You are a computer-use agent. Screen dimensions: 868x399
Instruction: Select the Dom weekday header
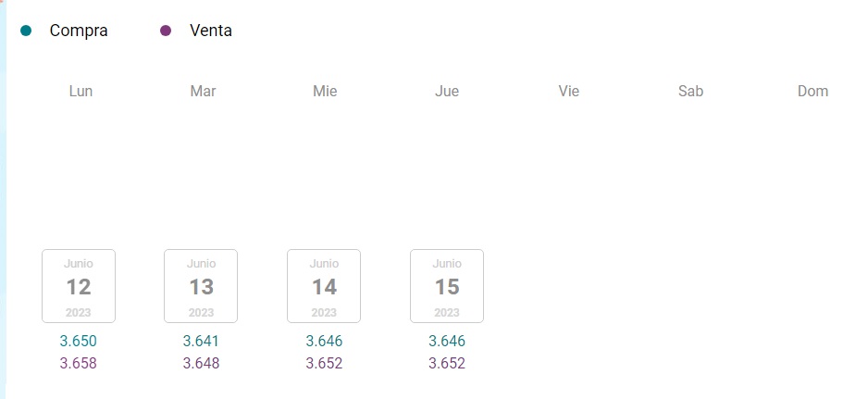point(812,91)
